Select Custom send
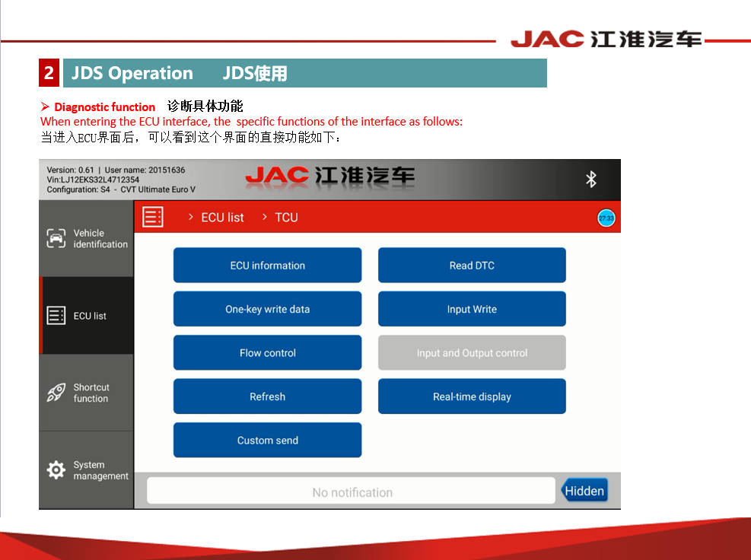The width and height of the screenshot is (751, 560). click(267, 440)
